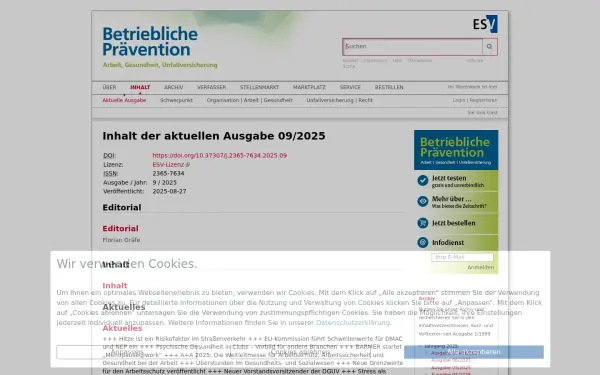600x375 pixels.
Task: Select Organisation | Arbeit | Gesundheit section
Action: (249, 100)
